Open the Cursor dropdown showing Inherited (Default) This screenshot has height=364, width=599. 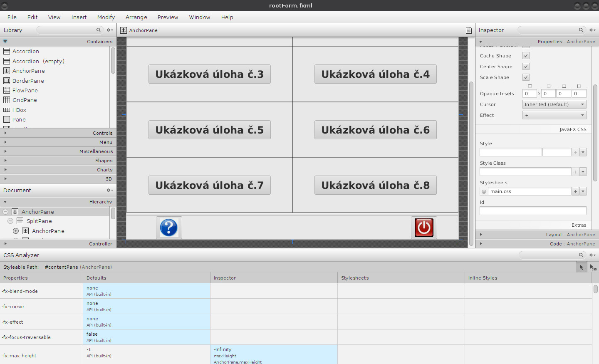coord(554,104)
